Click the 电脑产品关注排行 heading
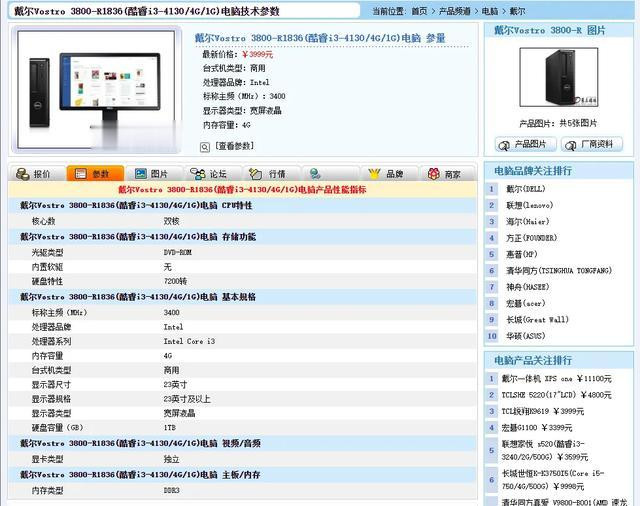640x506 pixels. tap(533, 360)
